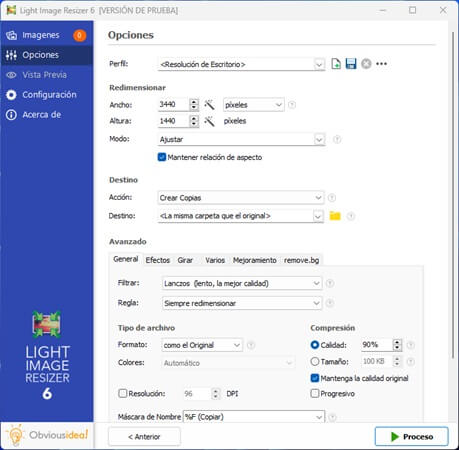The height and width of the screenshot is (450, 459).
Task: Open the Imagenes section in sidebar
Action: coord(47,35)
